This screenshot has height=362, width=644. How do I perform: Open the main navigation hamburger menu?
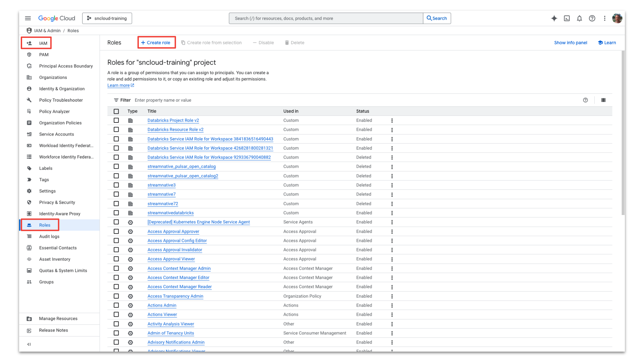click(28, 18)
